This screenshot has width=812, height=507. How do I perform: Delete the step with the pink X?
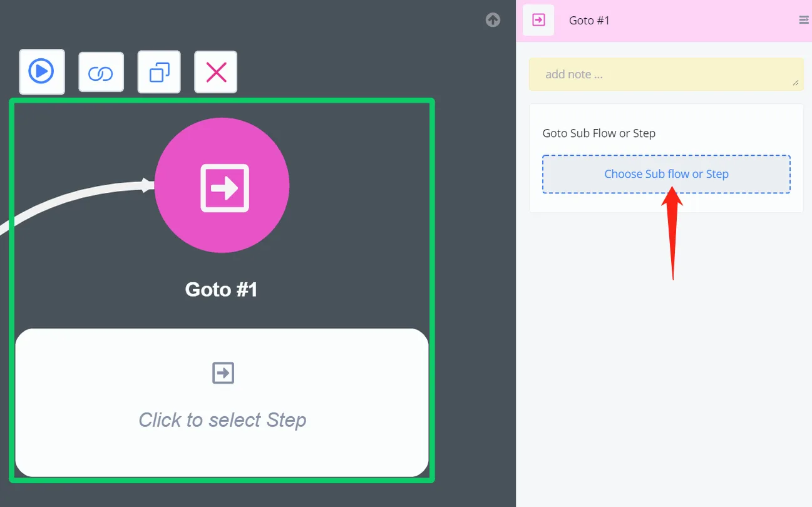click(215, 72)
